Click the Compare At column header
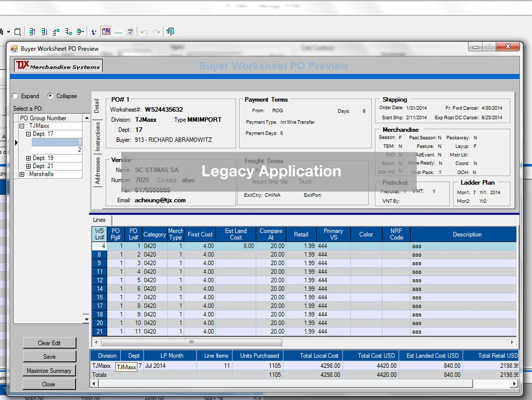 click(271, 235)
